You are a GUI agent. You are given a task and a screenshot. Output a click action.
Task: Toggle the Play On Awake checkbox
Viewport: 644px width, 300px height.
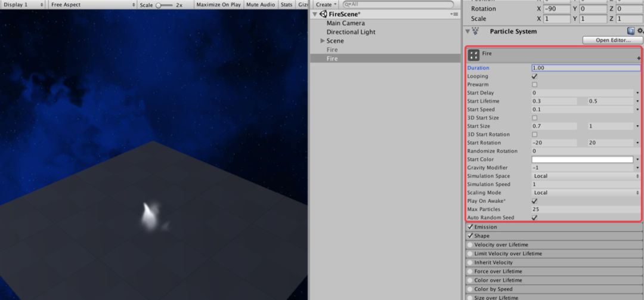[x=534, y=201]
